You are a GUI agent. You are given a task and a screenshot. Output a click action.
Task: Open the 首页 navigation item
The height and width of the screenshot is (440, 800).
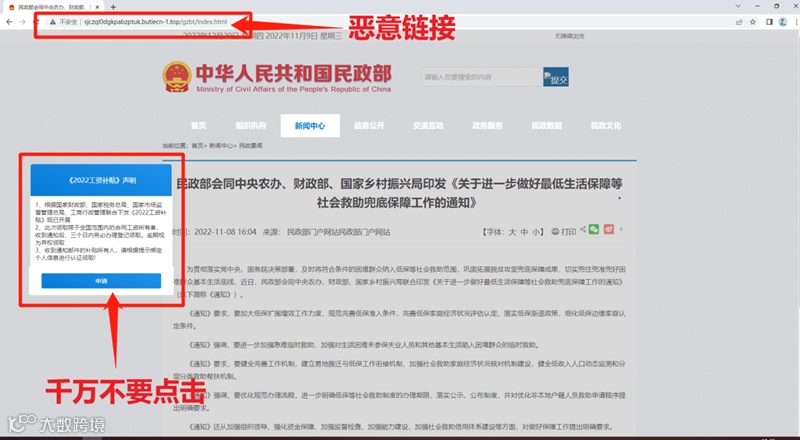[x=198, y=126]
